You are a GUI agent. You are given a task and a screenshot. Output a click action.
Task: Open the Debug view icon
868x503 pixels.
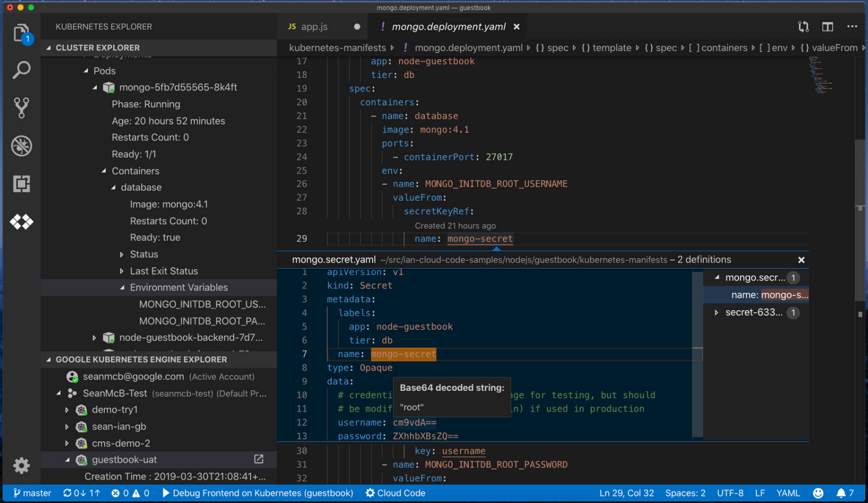coord(22,146)
